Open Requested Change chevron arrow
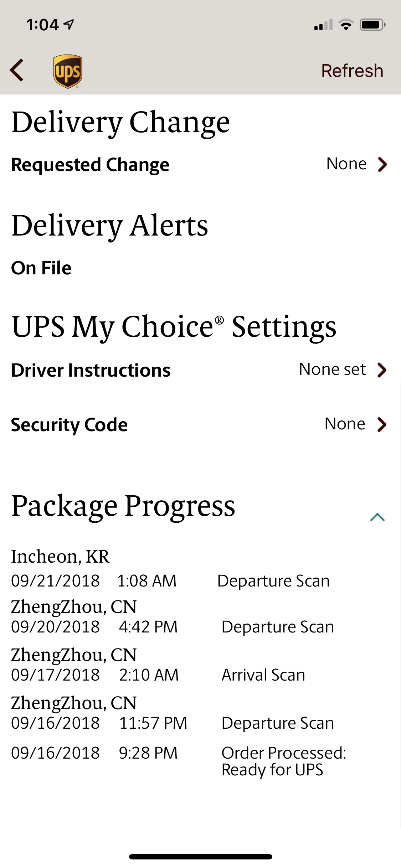Viewport: 401px width, 868px height. (x=382, y=164)
